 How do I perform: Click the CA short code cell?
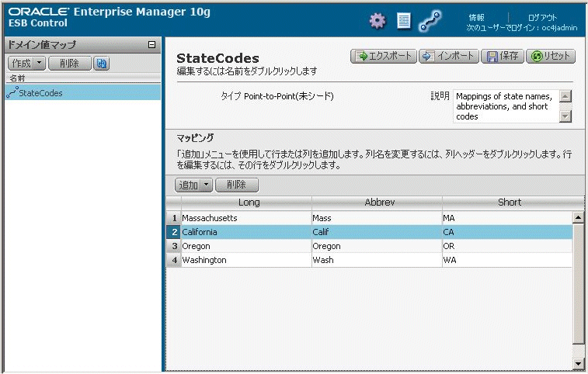click(x=507, y=232)
